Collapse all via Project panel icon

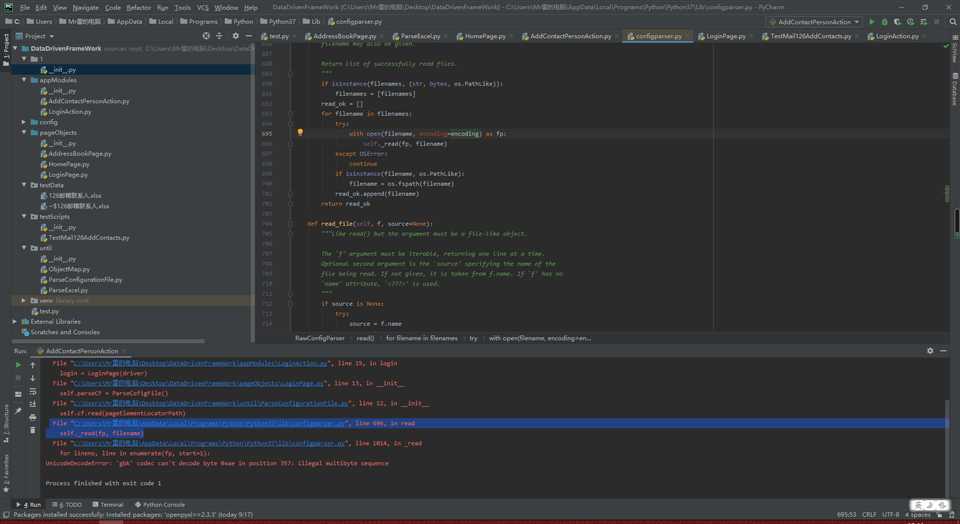click(219, 36)
